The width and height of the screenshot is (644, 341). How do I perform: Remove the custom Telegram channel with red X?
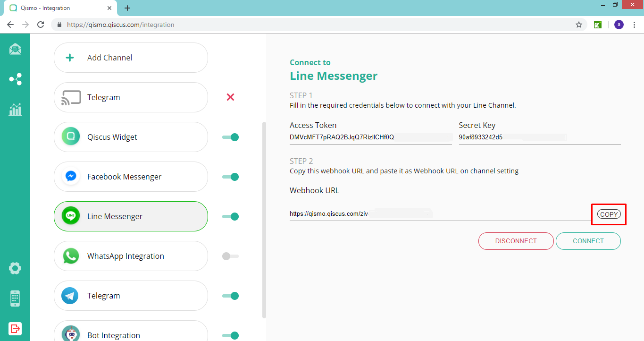[230, 97]
